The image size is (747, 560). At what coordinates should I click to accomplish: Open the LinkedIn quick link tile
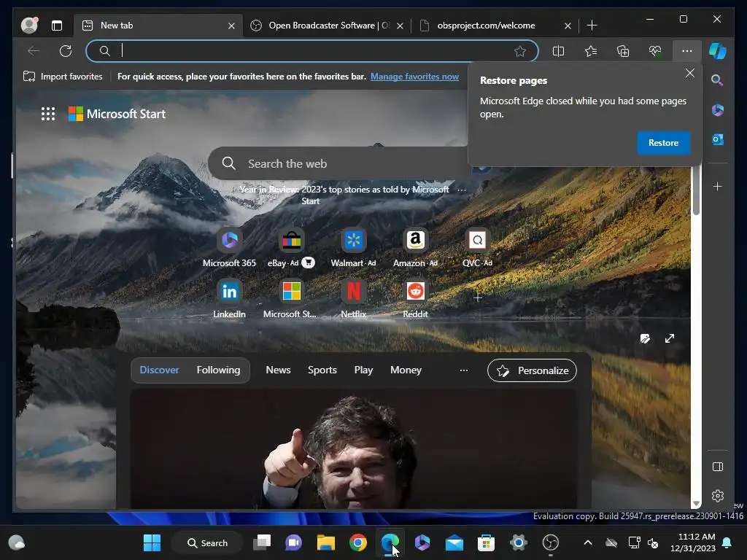pos(229,298)
